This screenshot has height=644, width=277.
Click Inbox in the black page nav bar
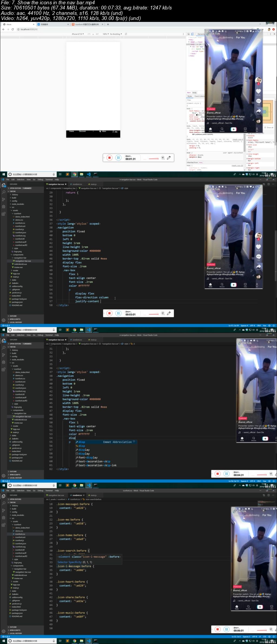[104, 131]
